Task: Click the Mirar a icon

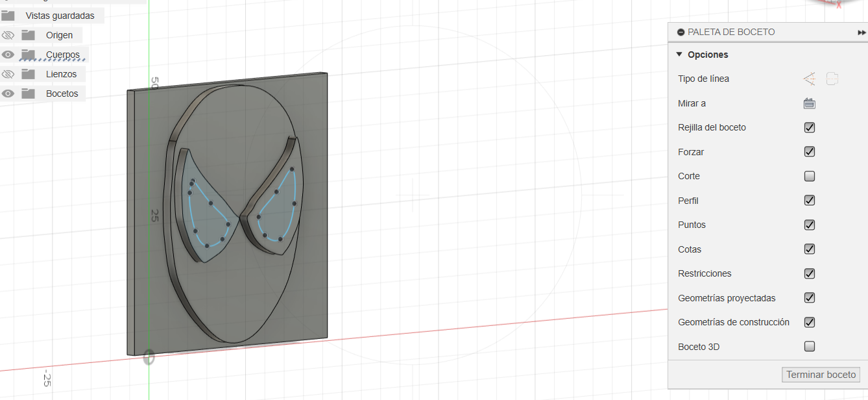Action: [809, 103]
